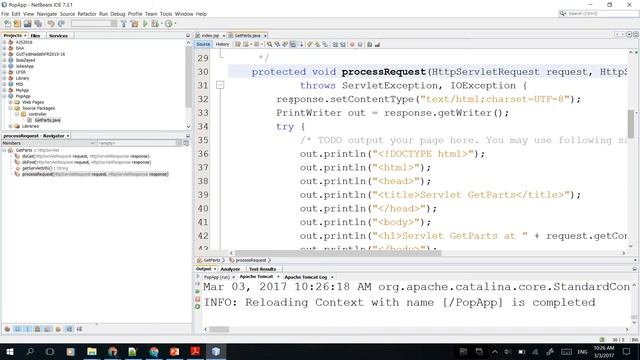Toggle Fully Qualified Names in Navigator
The height and width of the screenshot is (360, 640).
(58, 329)
